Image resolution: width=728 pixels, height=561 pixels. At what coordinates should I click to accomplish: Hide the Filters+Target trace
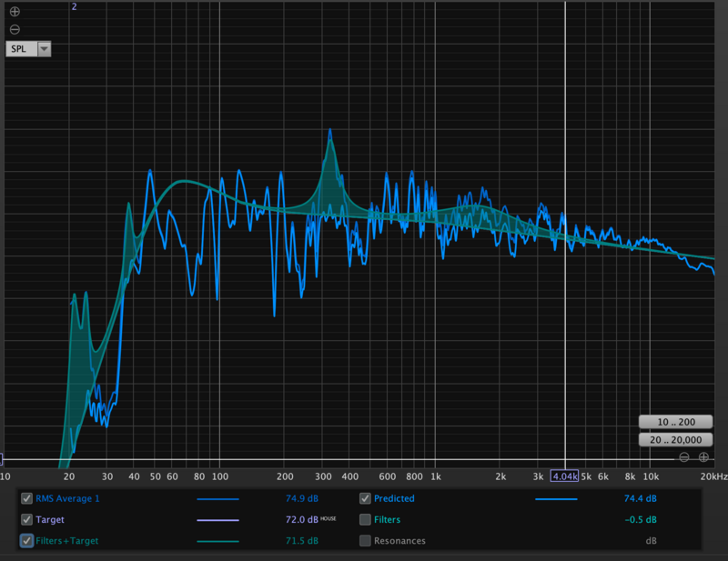[27, 541]
